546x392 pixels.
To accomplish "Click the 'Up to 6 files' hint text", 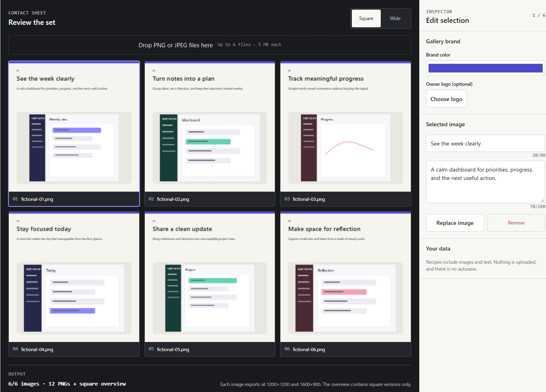I will point(250,45).
